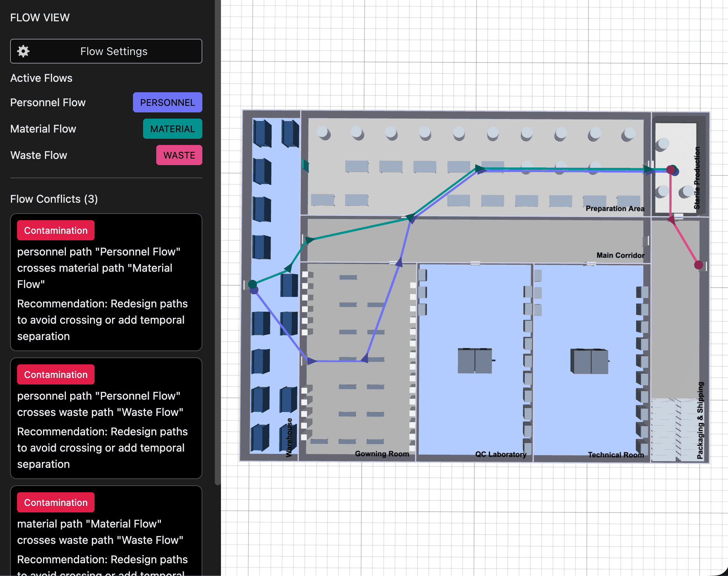Select the Warehouse room label
The height and width of the screenshot is (576, 728).
[x=289, y=437]
